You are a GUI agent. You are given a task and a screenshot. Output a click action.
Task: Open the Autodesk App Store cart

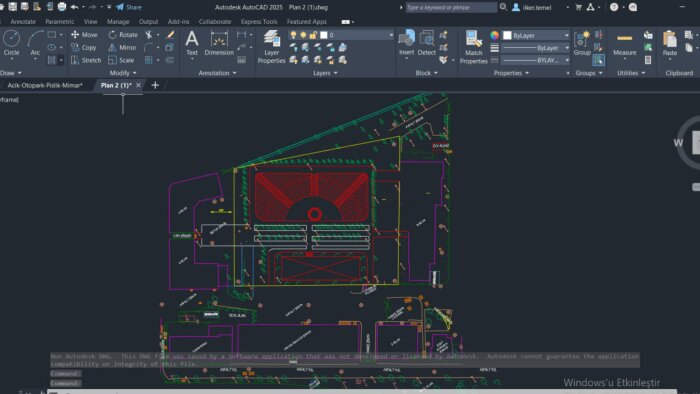[579, 7]
